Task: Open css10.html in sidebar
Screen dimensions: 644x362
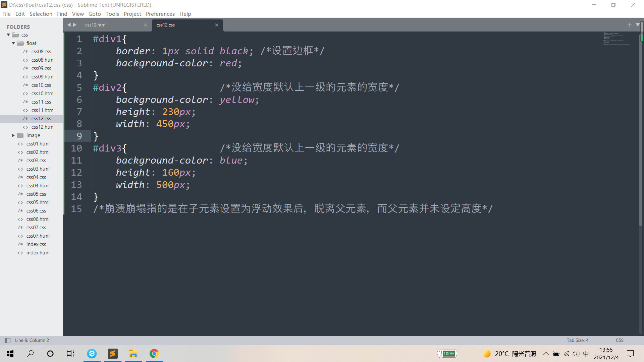Action: [43, 94]
